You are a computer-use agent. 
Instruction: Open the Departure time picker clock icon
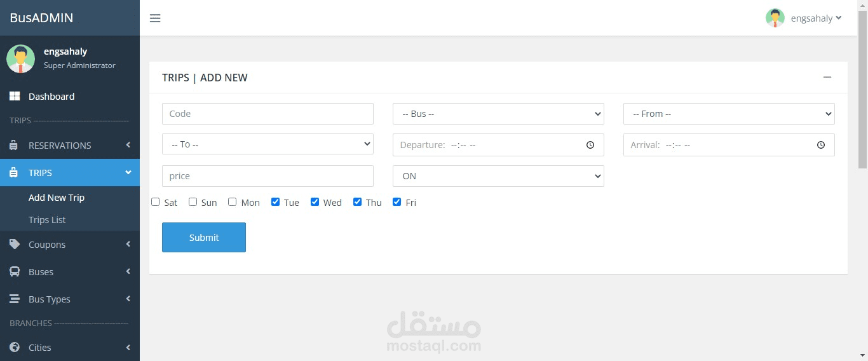(590, 145)
